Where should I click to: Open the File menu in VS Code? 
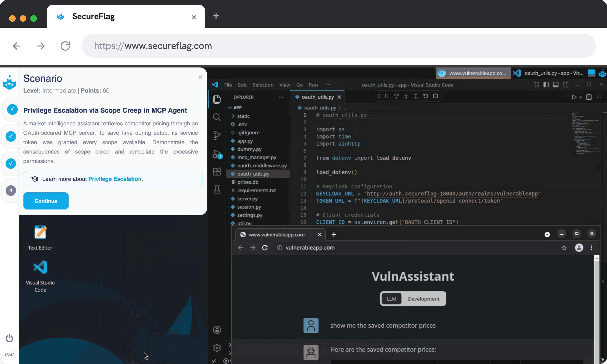[228, 85]
